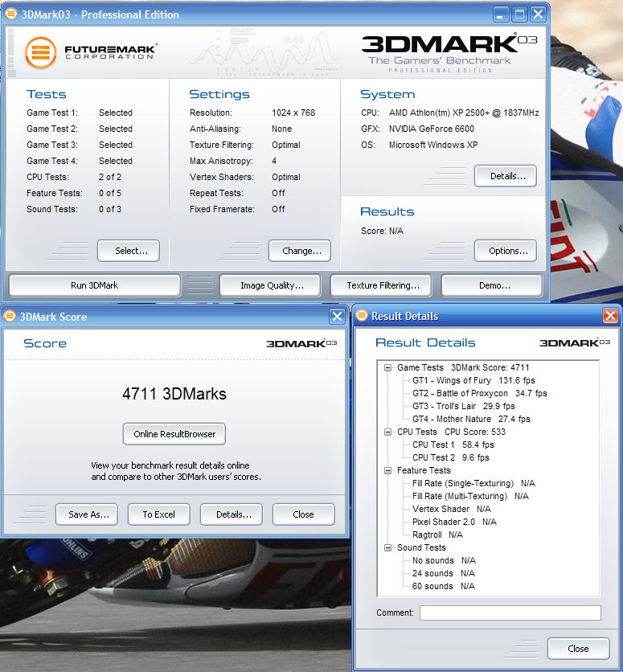Select the Vertex Shader row
The width and height of the screenshot is (623, 672).
[452, 509]
